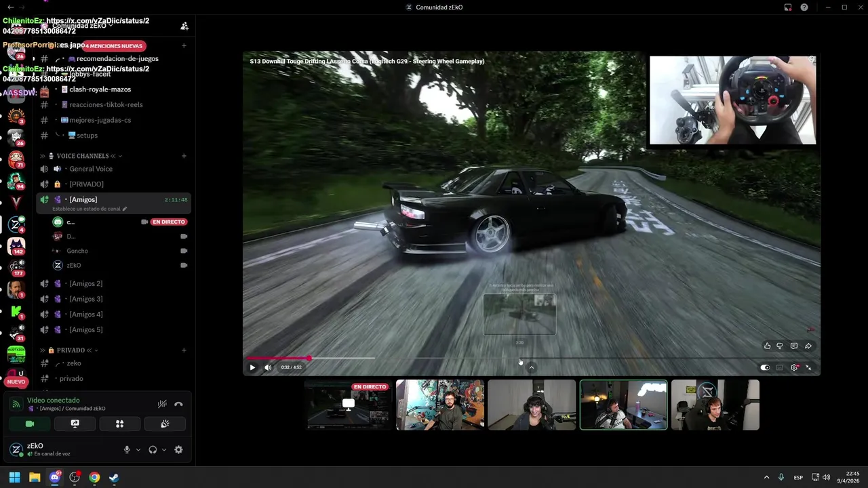Open reacciones-tiktok-reels channel
This screenshot has height=488, width=868.
pyautogui.click(x=114, y=105)
